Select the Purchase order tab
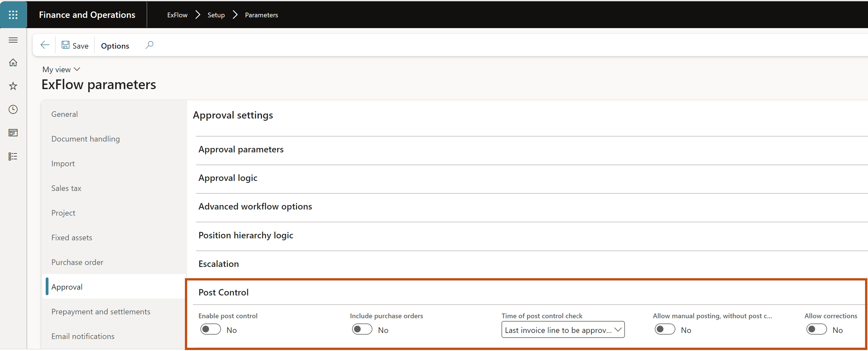The width and height of the screenshot is (868, 351). point(77,263)
